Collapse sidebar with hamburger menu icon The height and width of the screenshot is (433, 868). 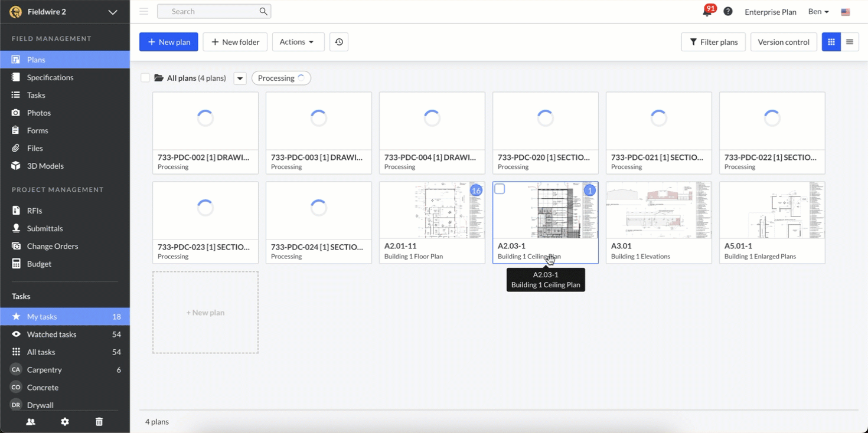point(143,11)
